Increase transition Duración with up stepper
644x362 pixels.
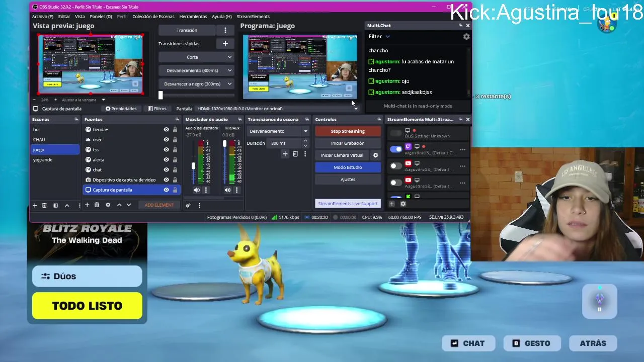305,141
